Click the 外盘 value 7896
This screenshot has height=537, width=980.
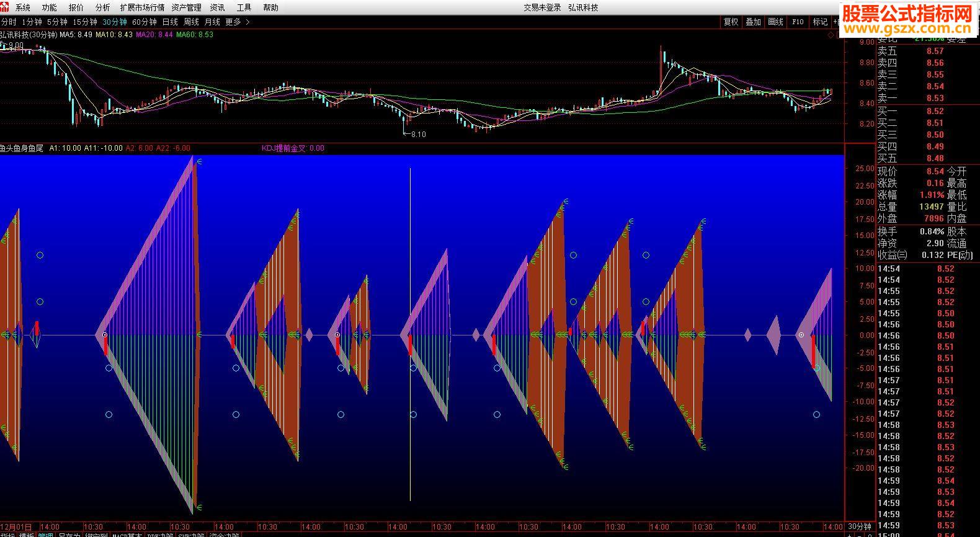tap(934, 218)
